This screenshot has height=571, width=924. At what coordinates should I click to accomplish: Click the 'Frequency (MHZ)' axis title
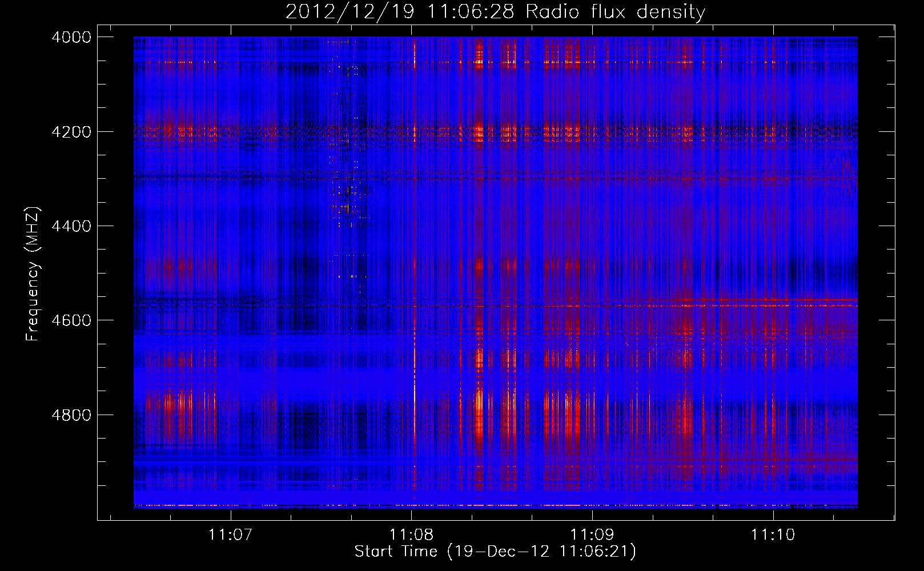[33, 274]
